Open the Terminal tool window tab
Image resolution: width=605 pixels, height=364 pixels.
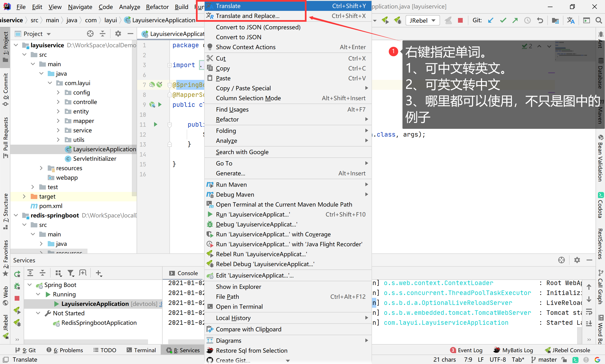pyautogui.click(x=142, y=350)
